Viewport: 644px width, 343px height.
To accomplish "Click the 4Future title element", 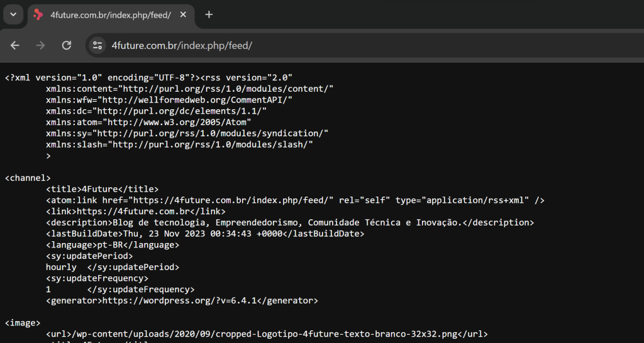I will pos(102,189).
